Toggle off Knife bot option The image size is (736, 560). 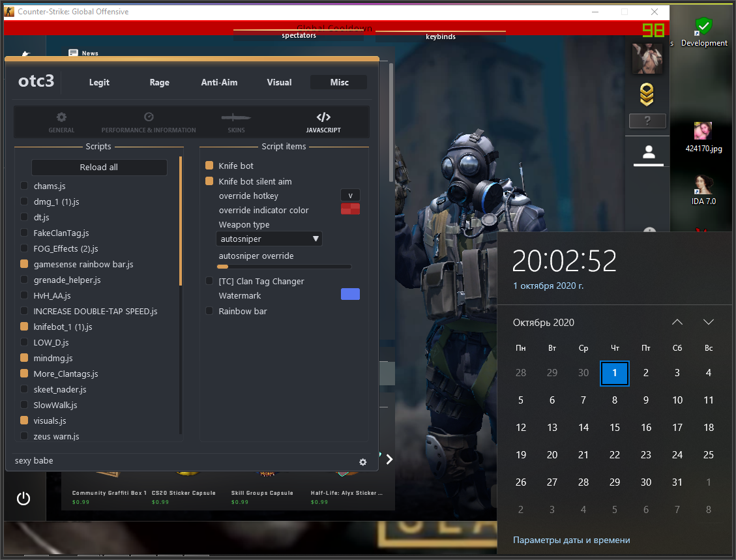(209, 166)
